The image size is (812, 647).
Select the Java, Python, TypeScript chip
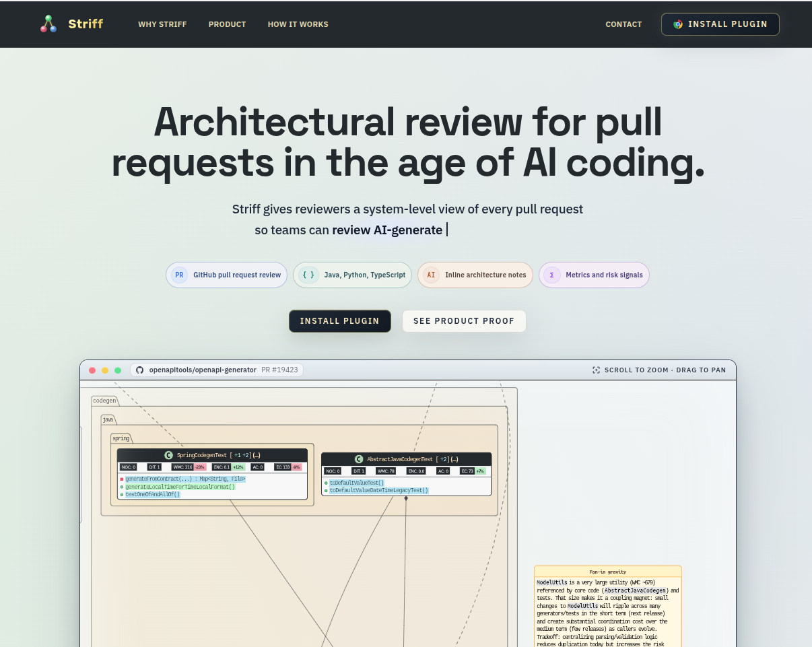click(352, 275)
